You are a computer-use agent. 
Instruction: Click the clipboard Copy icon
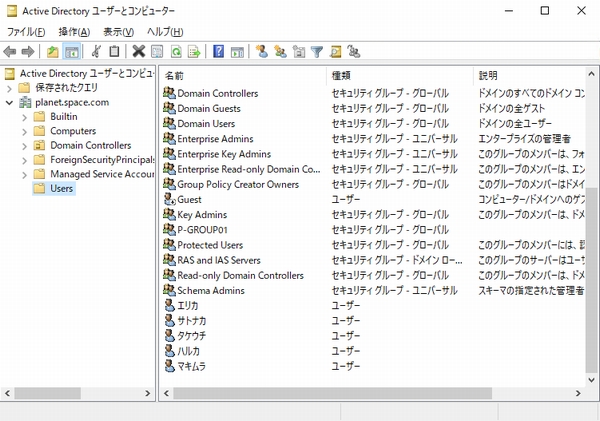point(114,51)
